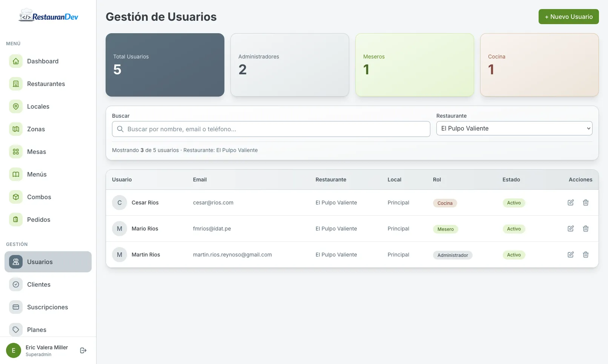
Task: Click the Activo badge for Cesar Rios
Action: tap(514, 203)
